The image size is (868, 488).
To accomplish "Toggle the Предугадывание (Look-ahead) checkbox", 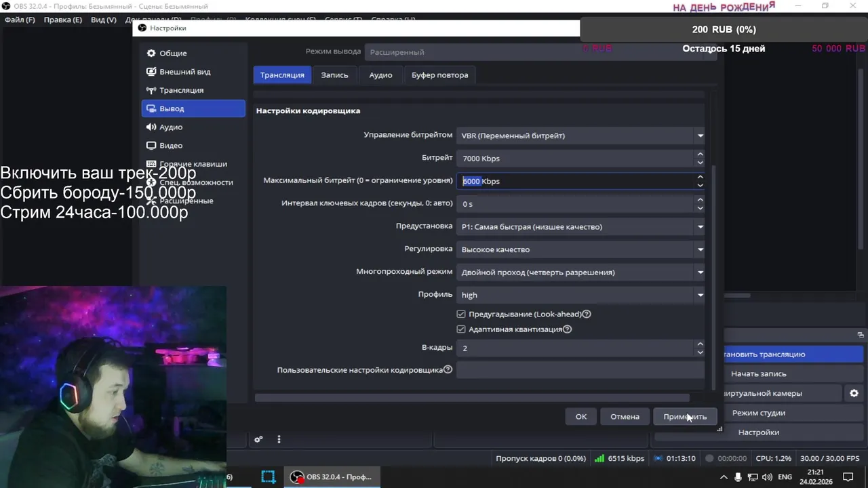I will pos(461,314).
